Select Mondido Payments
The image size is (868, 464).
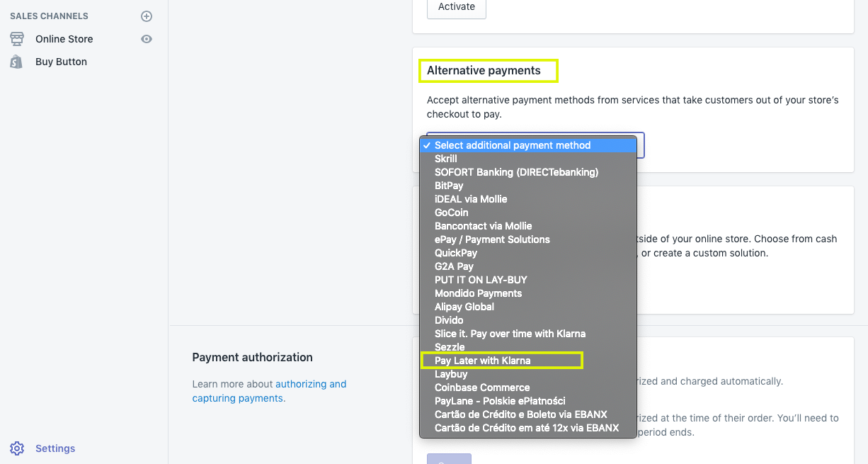(528, 293)
